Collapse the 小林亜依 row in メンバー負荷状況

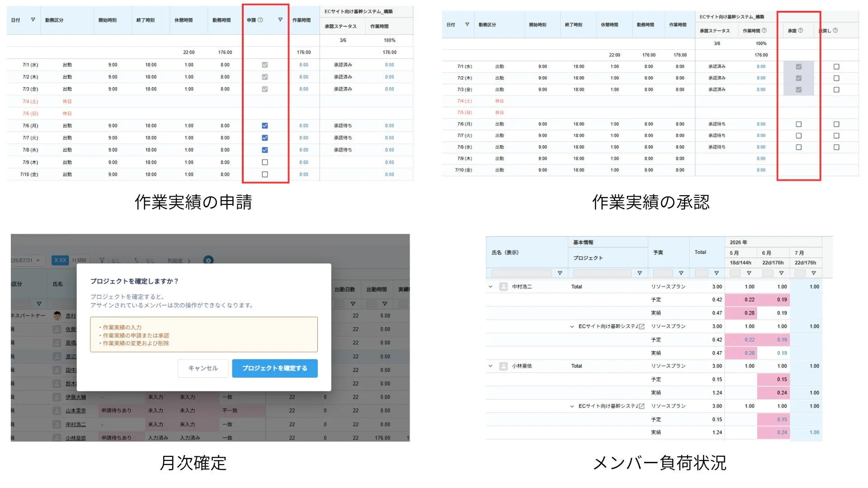(x=491, y=366)
